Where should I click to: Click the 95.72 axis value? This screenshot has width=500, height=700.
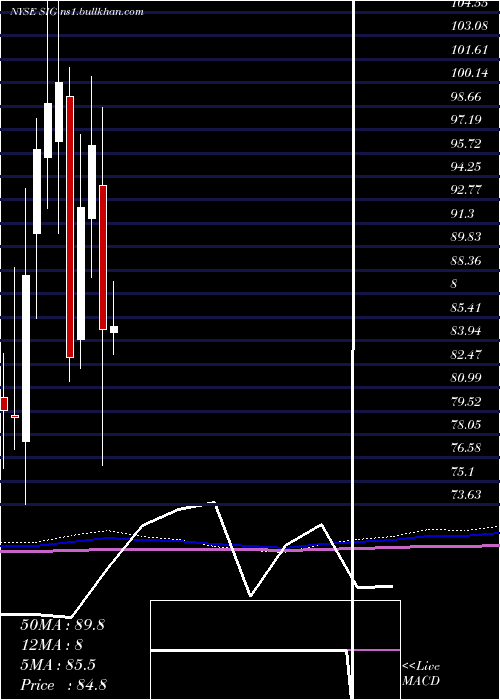click(466, 143)
